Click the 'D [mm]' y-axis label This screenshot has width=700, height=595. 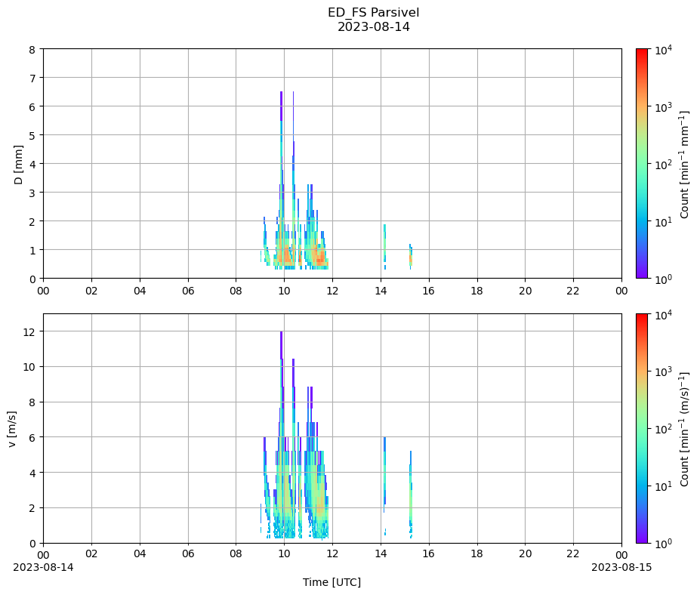pyautogui.click(x=18, y=165)
